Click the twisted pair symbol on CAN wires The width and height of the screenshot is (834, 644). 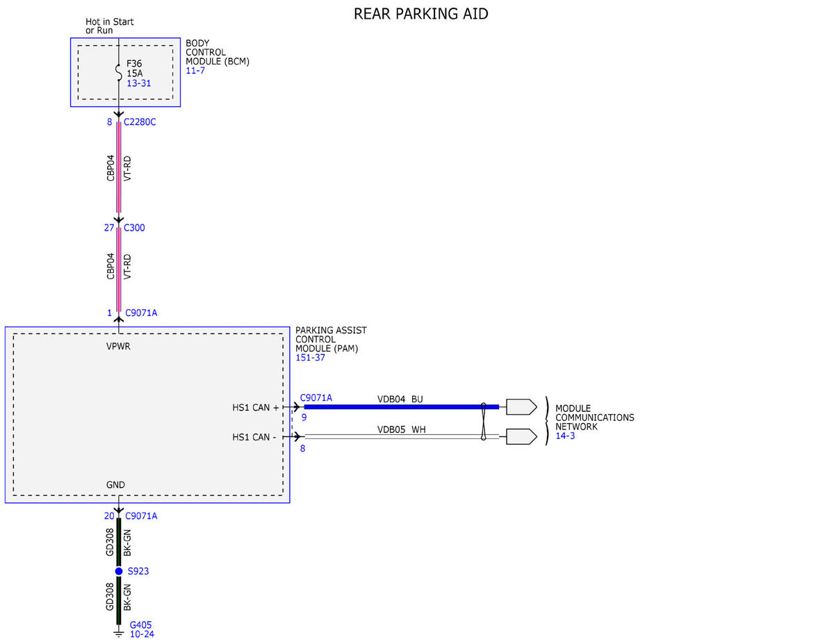pos(484,421)
